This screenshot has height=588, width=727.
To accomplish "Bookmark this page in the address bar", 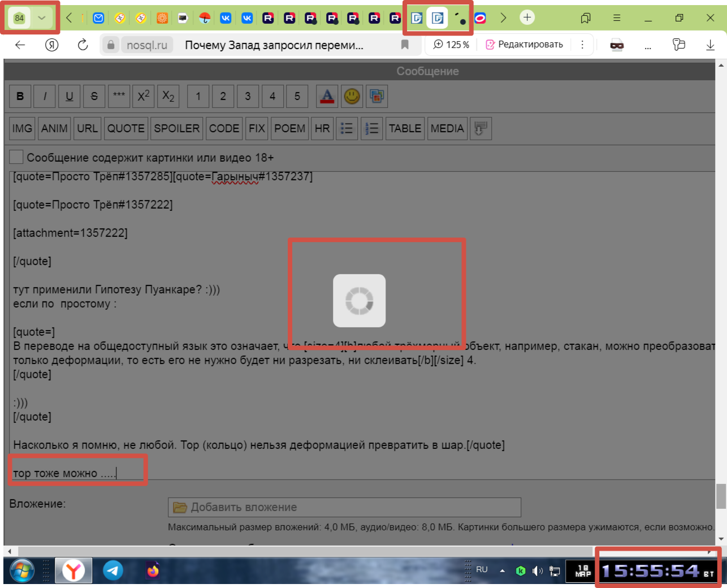I will coord(405,45).
